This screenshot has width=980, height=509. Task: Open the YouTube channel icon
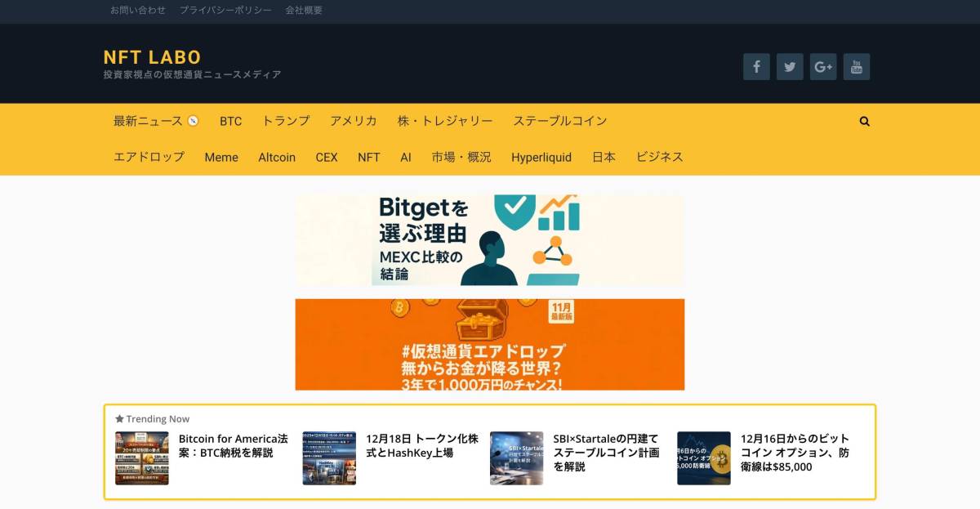857,67
